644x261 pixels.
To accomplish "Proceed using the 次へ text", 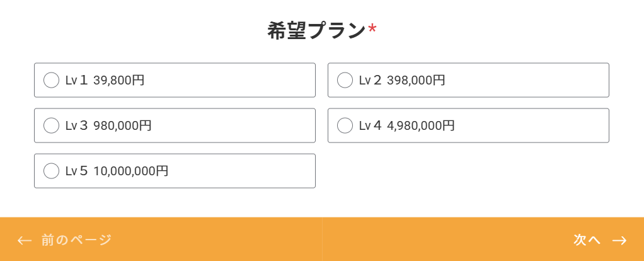I will [587, 240].
